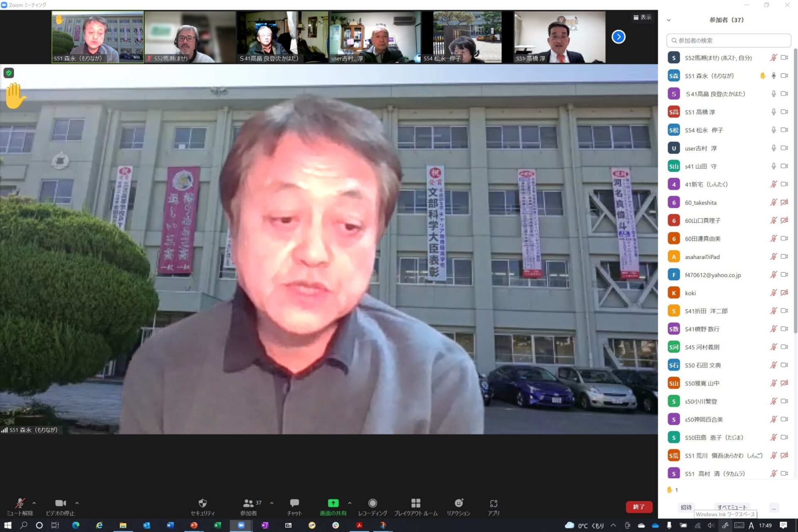Image resolution: width=798 pixels, height=532 pixels.
Task: Click Zoom icon in the Windows taskbar
Action: click(x=241, y=525)
